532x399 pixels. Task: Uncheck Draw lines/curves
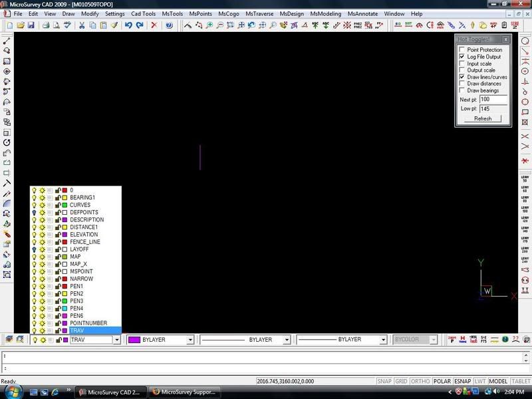(462, 77)
